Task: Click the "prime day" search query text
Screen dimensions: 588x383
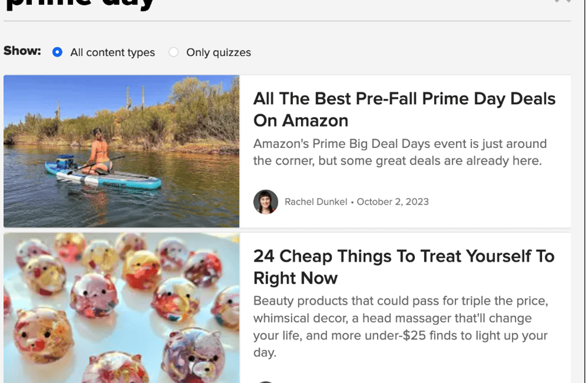Action: click(81, 4)
